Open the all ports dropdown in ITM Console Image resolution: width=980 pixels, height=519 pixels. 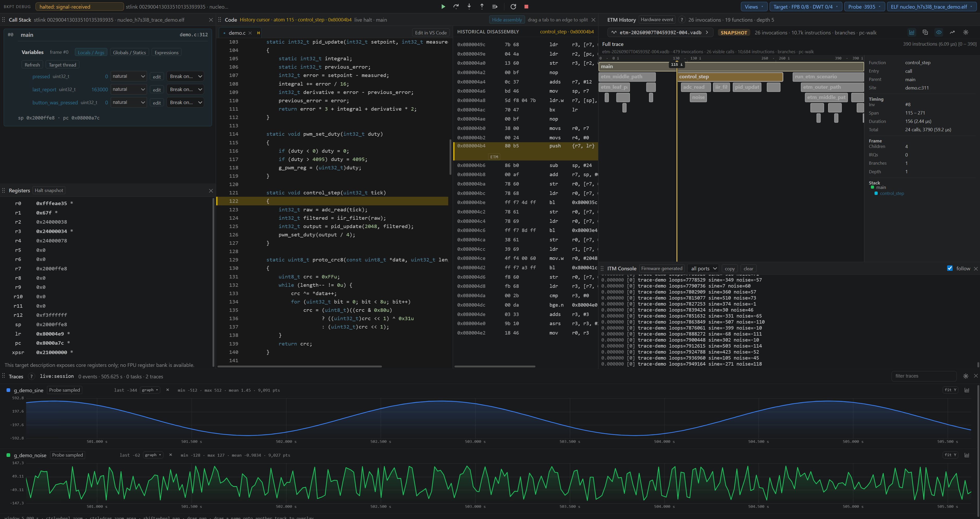coord(704,269)
